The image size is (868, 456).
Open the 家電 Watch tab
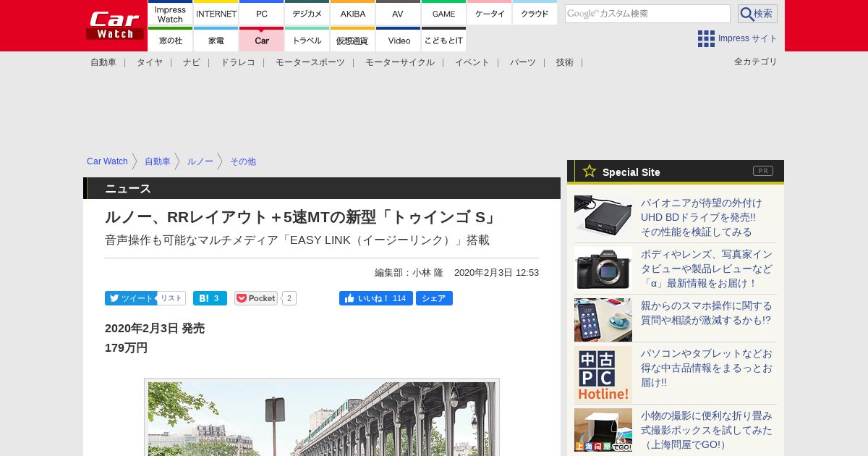coord(216,40)
